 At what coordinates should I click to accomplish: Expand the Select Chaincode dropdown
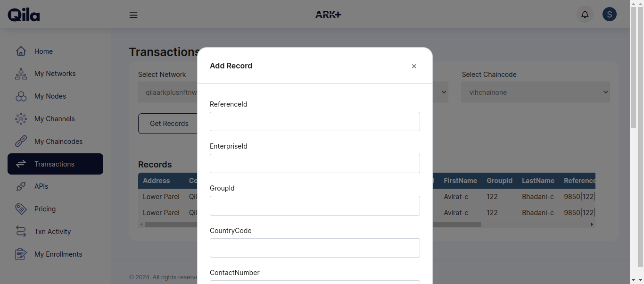pyautogui.click(x=536, y=92)
